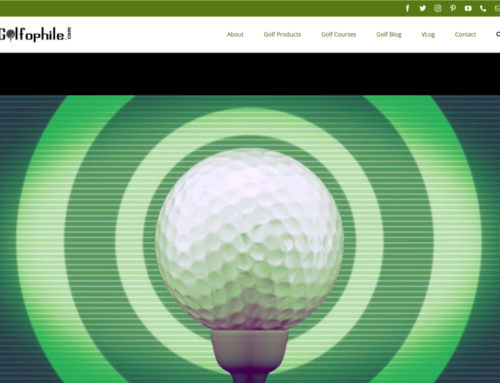Image resolution: width=500 pixels, height=383 pixels.
Task: Click the golf ball hero image
Action: pos(250,239)
